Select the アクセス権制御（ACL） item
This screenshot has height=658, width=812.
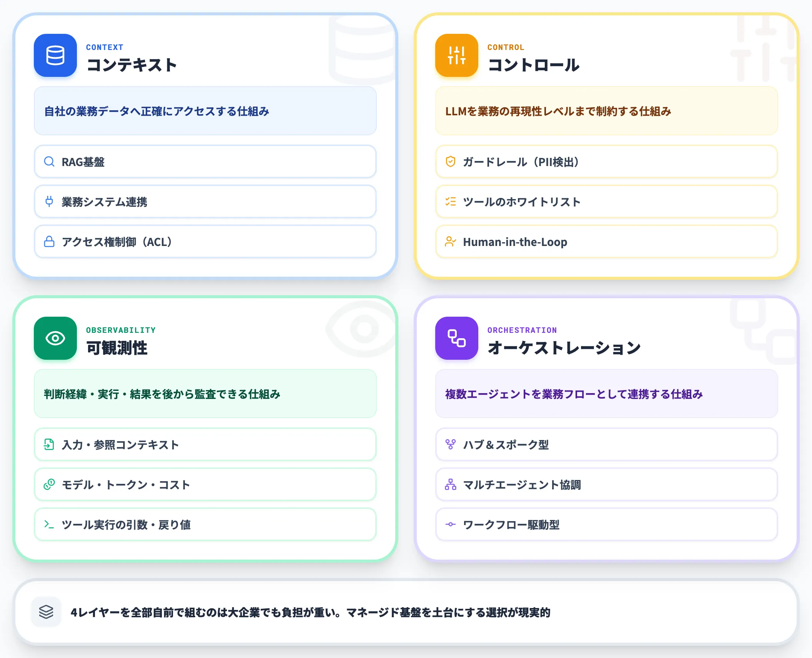[205, 242]
